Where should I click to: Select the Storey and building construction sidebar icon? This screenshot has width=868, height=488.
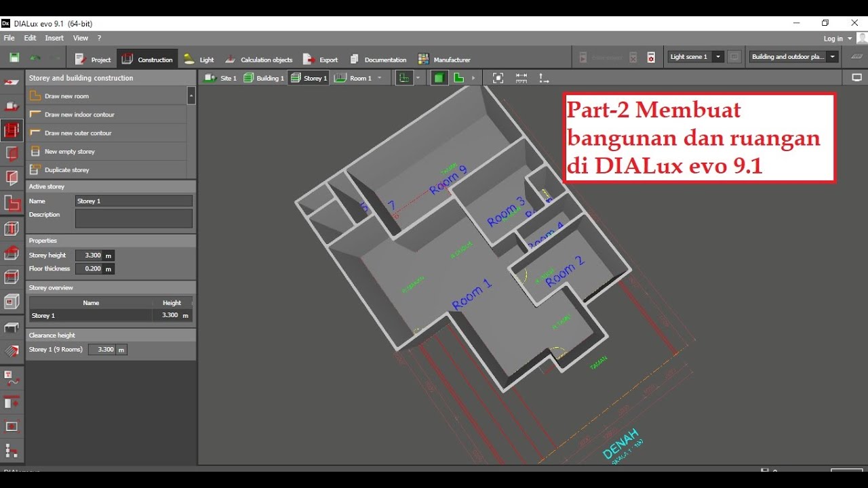[x=12, y=130]
